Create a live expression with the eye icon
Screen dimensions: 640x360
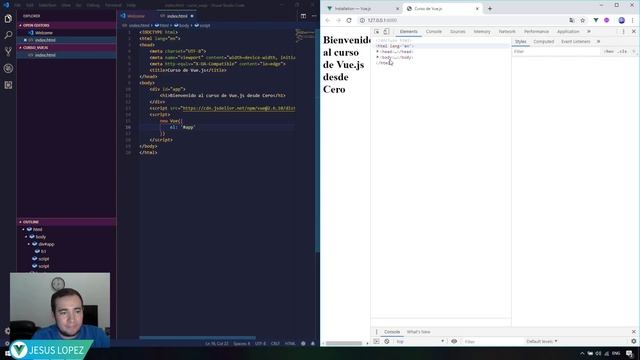click(454, 341)
